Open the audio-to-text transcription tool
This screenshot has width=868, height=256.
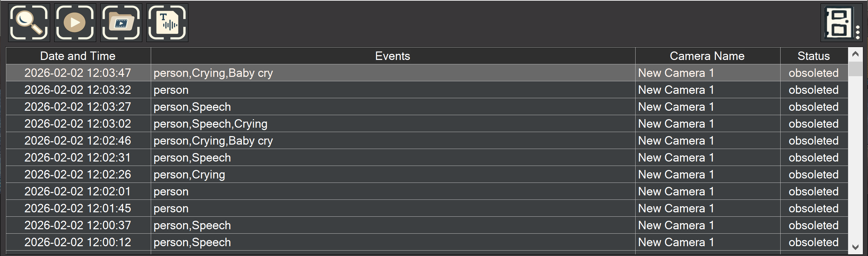[x=167, y=22]
